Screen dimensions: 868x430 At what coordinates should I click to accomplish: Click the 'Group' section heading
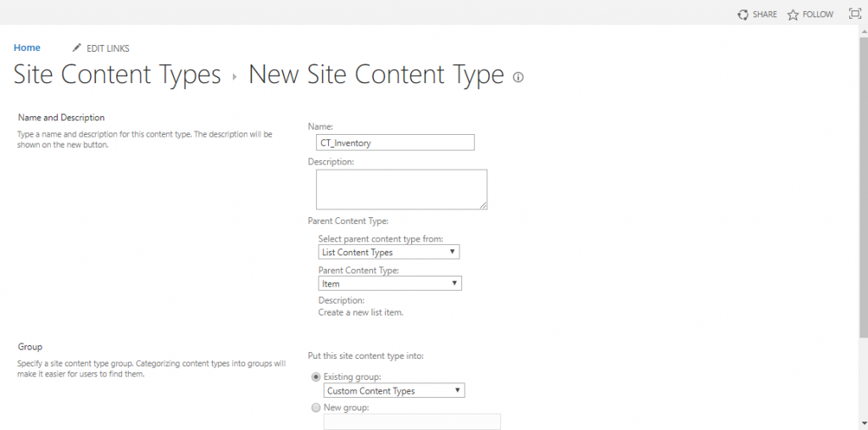(30, 347)
